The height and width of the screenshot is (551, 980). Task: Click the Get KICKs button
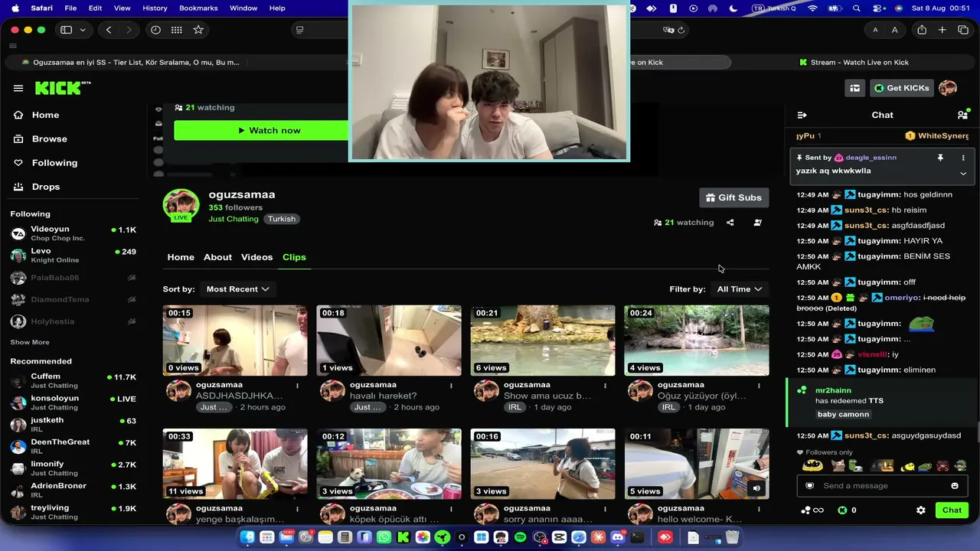901,88
